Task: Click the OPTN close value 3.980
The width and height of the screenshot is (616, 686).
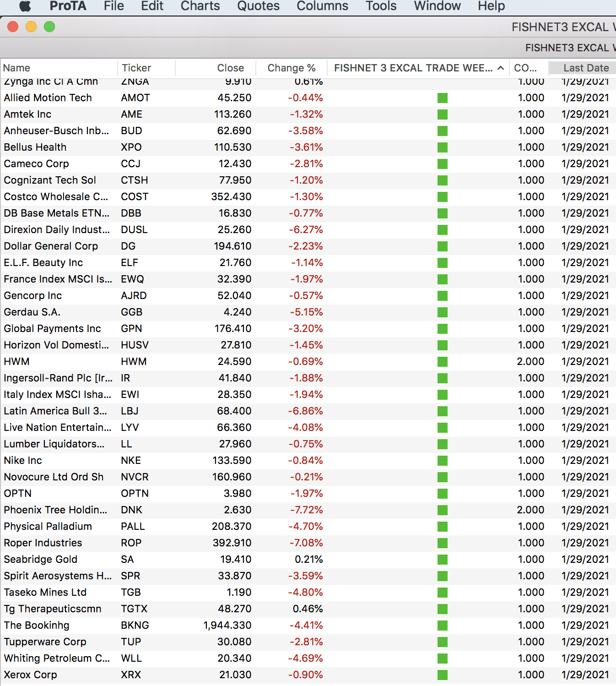Action: (238, 494)
